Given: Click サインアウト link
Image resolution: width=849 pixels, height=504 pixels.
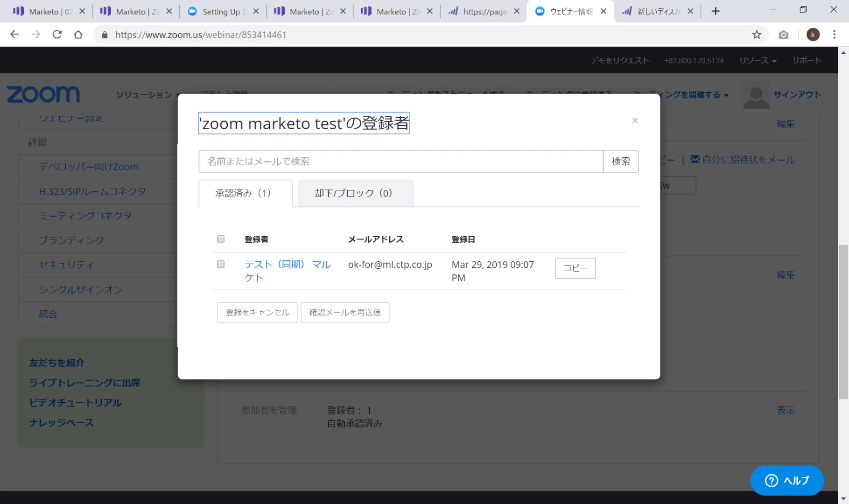Looking at the screenshot, I should tap(797, 94).
